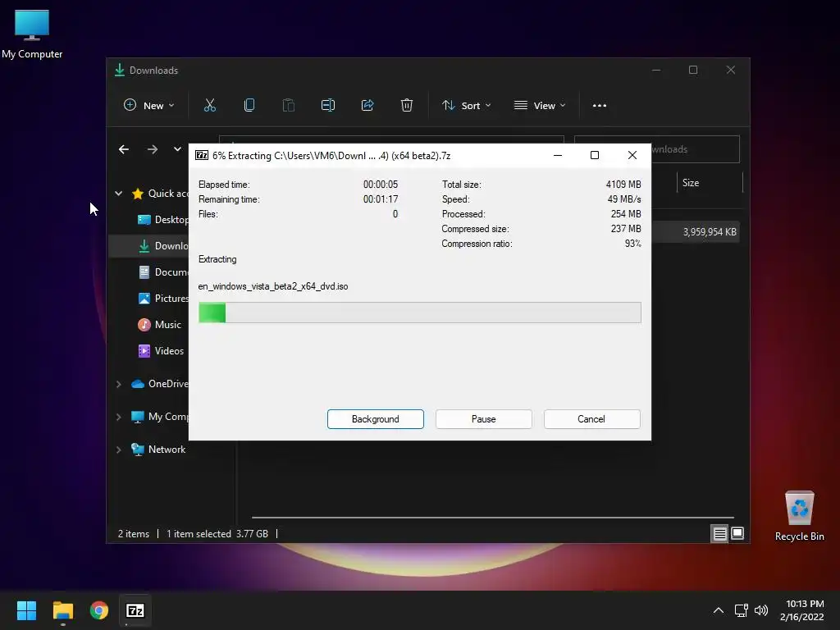
Task: Select Network in the sidebar
Action: tap(158, 450)
